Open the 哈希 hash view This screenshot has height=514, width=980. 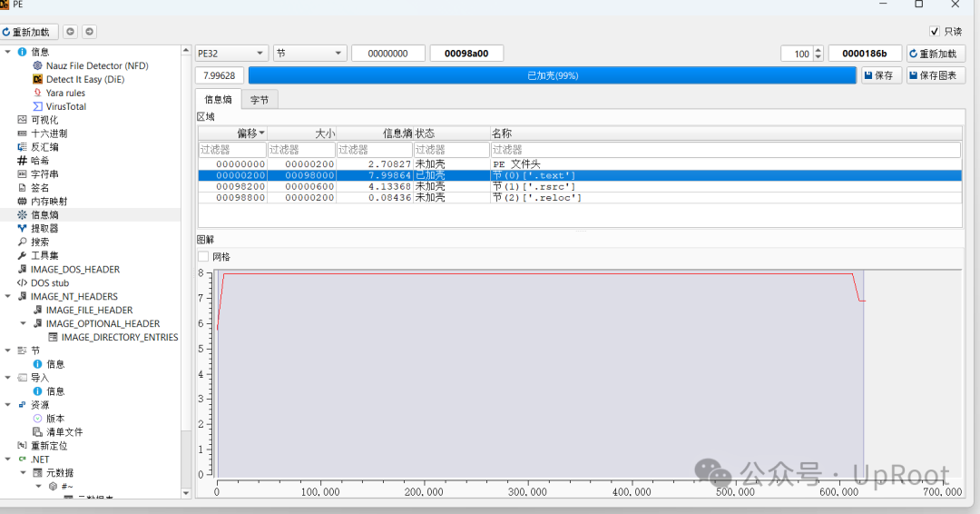click(34, 161)
